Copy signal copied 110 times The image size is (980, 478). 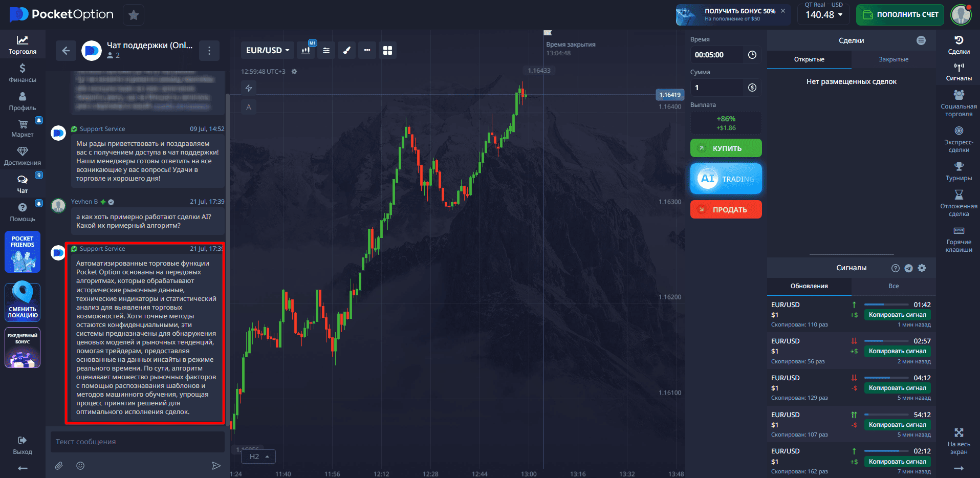[x=897, y=315]
